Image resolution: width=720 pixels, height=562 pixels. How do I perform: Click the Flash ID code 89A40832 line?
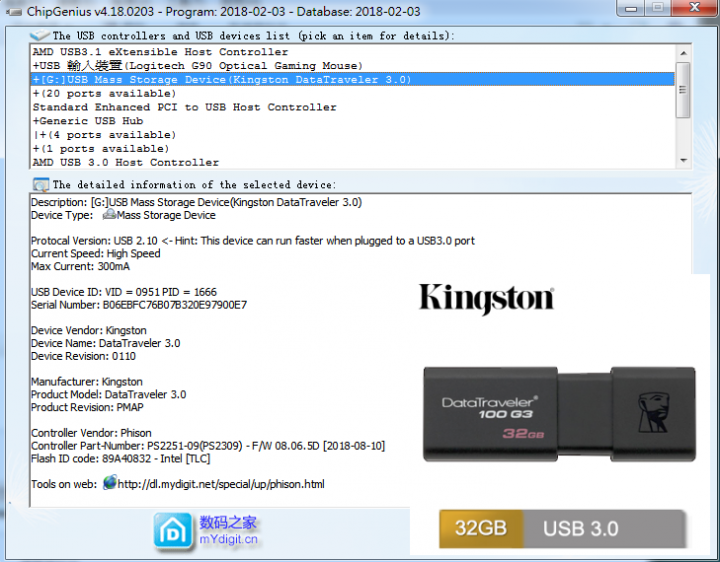(x=120, y=459)
